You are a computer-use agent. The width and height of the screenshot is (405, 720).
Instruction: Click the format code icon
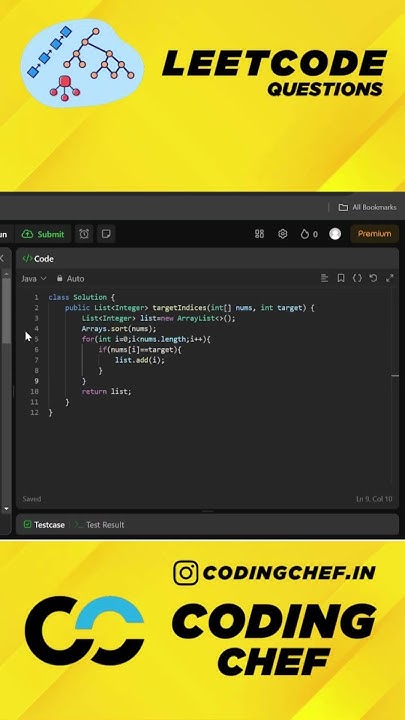click(x=324, y=278)
